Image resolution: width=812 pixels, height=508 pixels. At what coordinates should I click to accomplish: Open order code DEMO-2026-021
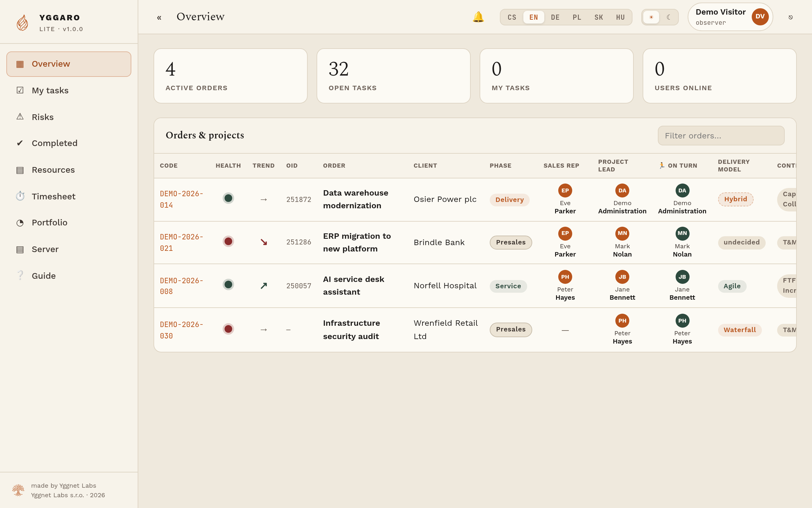pos(181,243)
